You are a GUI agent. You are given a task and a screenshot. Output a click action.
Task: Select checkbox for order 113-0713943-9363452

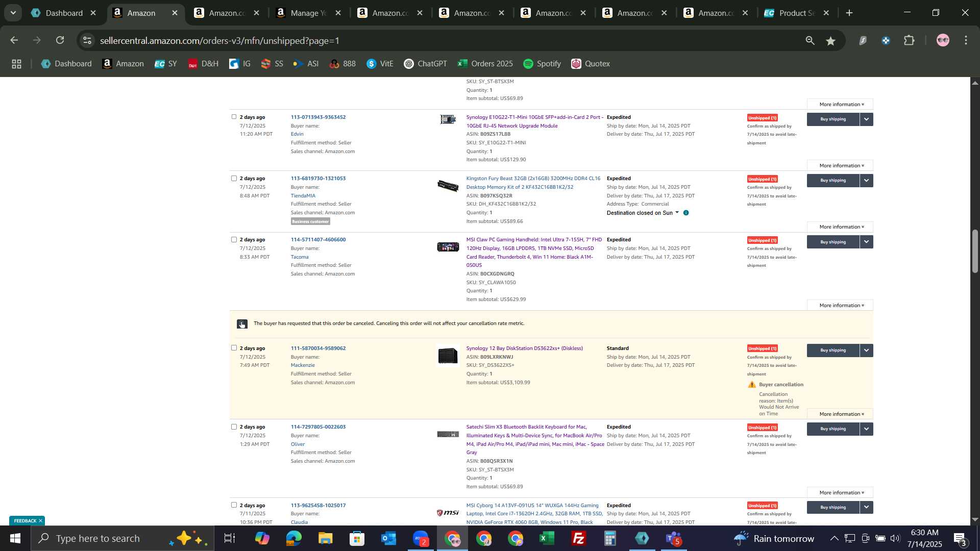pyautogui.click(x=234, y=117)
